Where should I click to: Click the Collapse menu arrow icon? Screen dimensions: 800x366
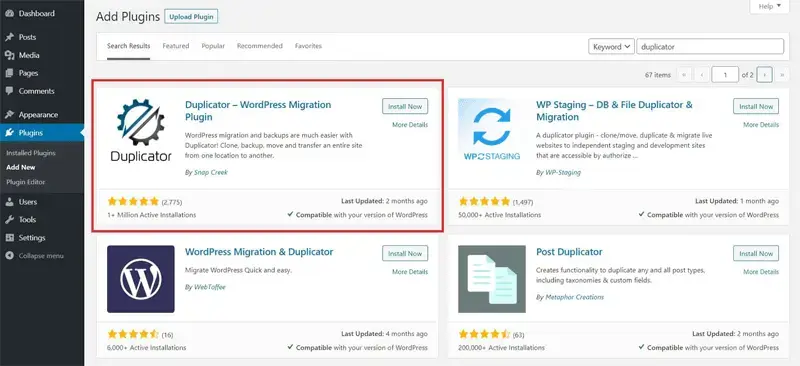[9, 256]
